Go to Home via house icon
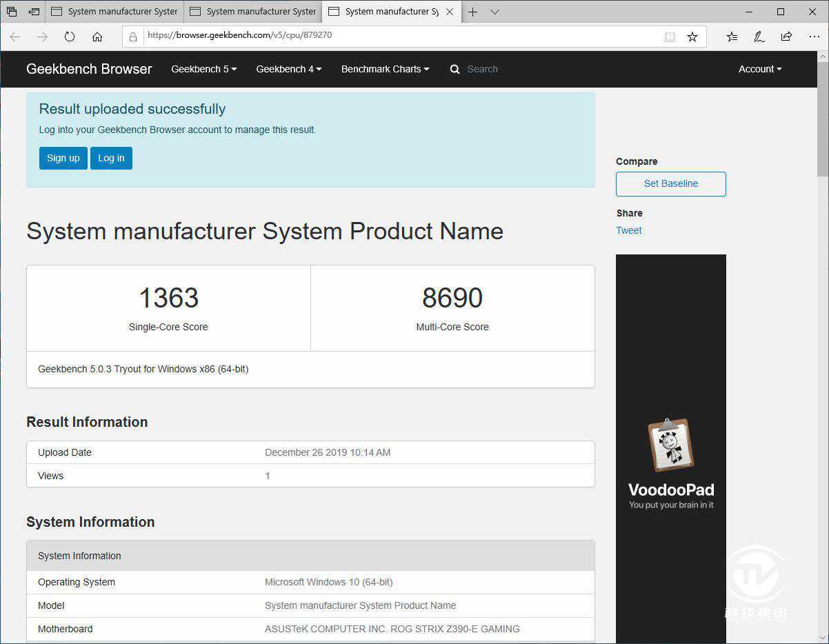 (x=97, y=37)
